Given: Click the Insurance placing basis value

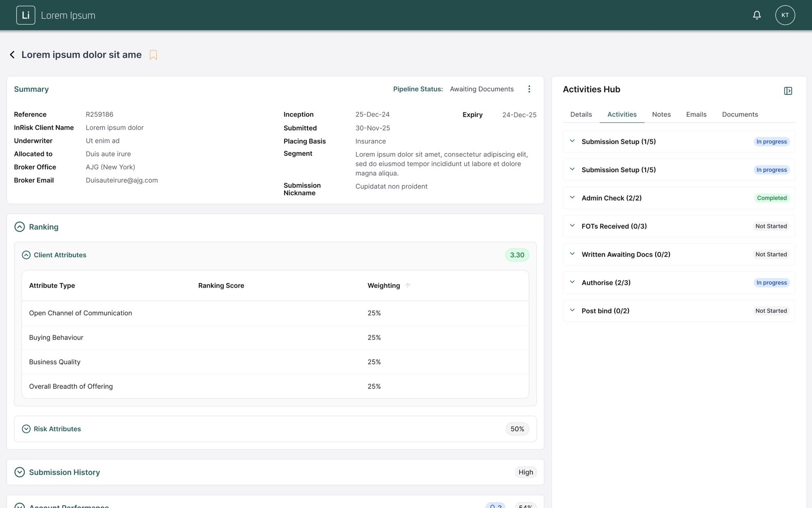Looking at the screenshot, I should click(371, 141).
